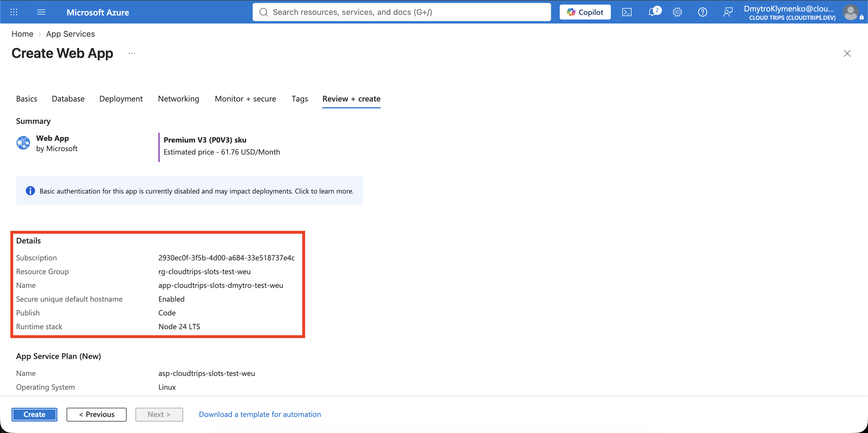Click the Secure unique default hostname label
The width and height of the screenshot is (868, 433).
pos(69,299)
